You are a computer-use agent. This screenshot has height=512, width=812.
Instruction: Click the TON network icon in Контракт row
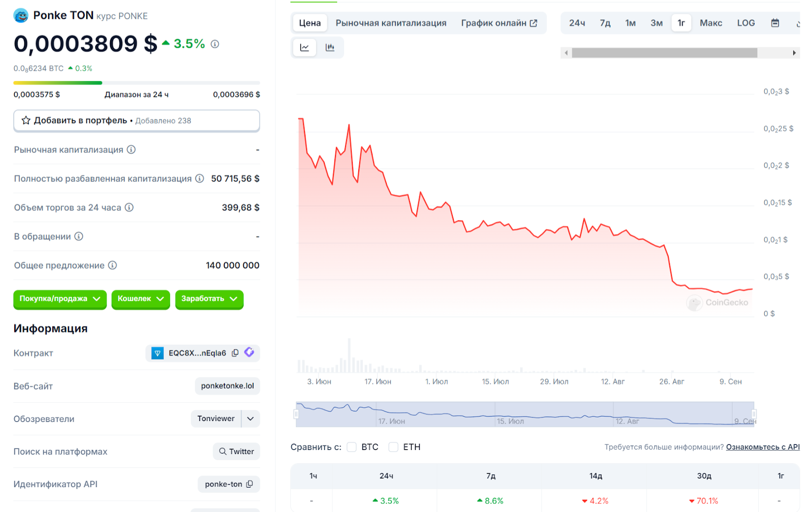[158, 353]
